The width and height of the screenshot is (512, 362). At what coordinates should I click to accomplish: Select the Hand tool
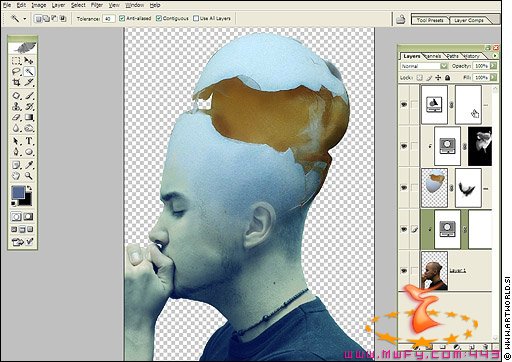click(16, 176)
